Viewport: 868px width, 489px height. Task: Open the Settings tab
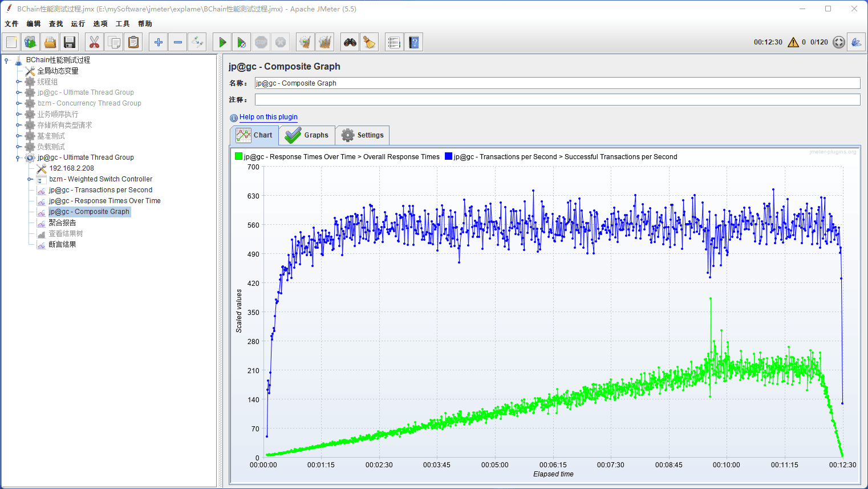pos(363,135)
